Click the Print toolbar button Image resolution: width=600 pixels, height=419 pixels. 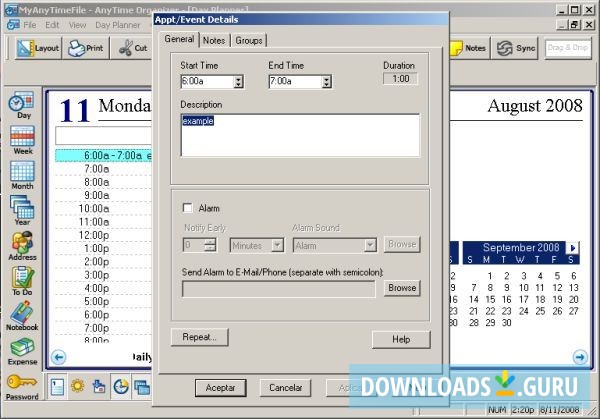[x=86, y=48]
